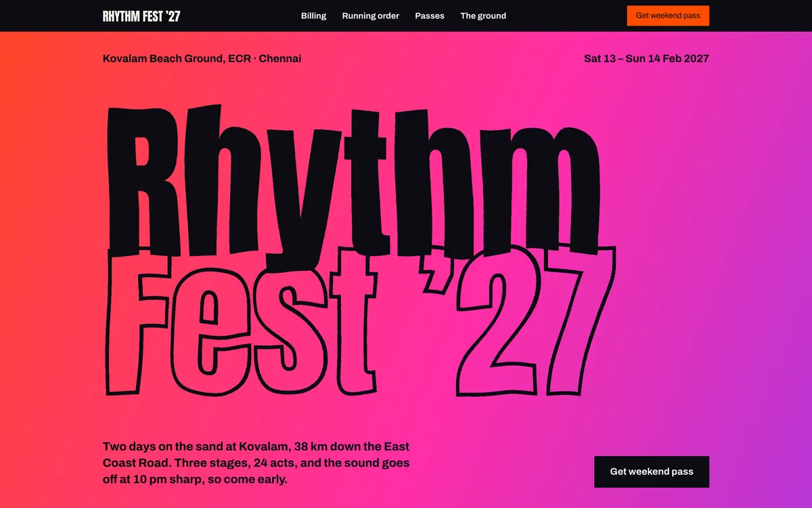Screen dimensions: 812x508
Task: Select The ground in the navigation
Action: point(483,16)
